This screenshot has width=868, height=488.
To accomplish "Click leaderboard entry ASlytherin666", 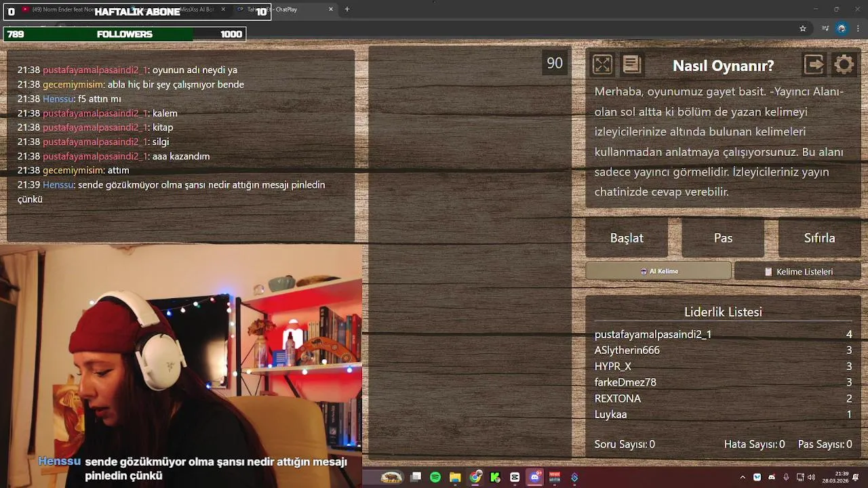I will point(723,350).
